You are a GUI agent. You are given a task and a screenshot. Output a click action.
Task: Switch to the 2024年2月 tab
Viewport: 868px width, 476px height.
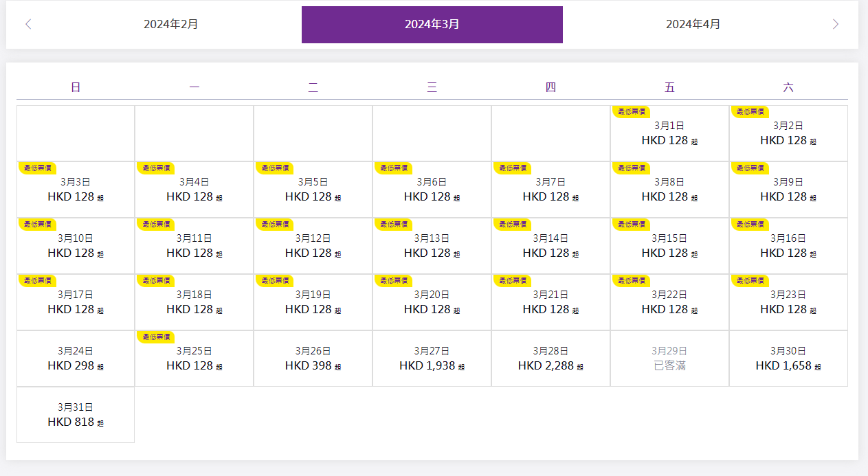tap(171, 25)
